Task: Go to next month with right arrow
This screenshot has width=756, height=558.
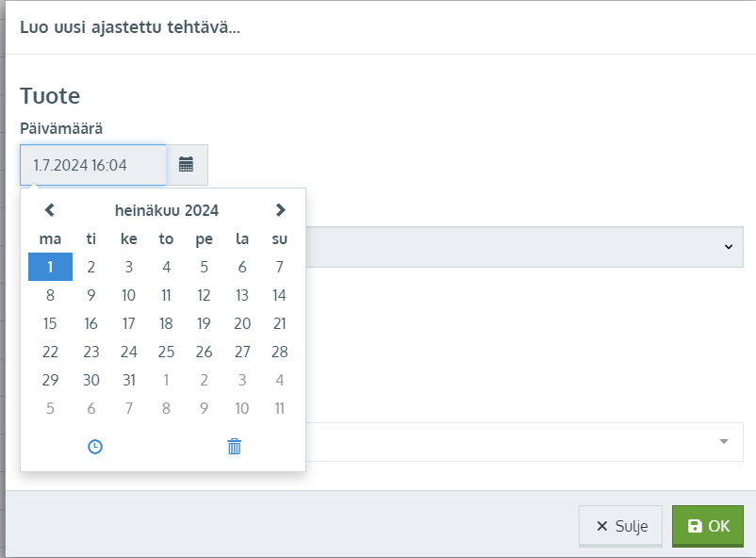Action: (x=280, y=210)
